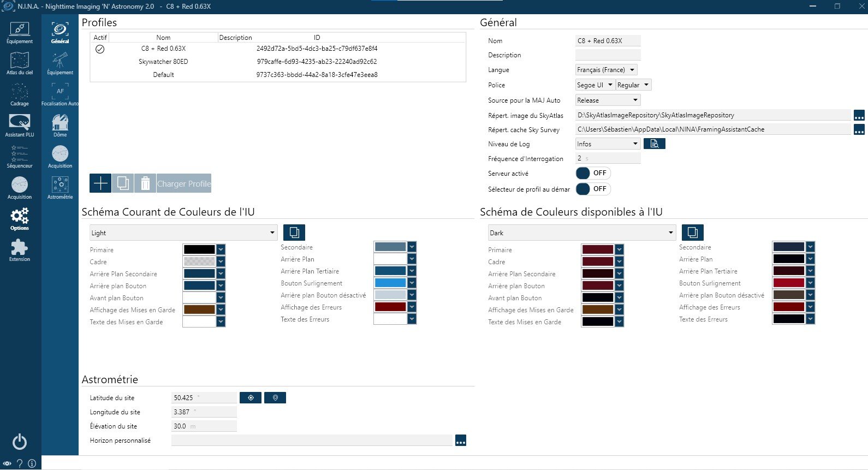Open Acquisition in the main sidebar

pyautogui.click(x=20, y=188)
